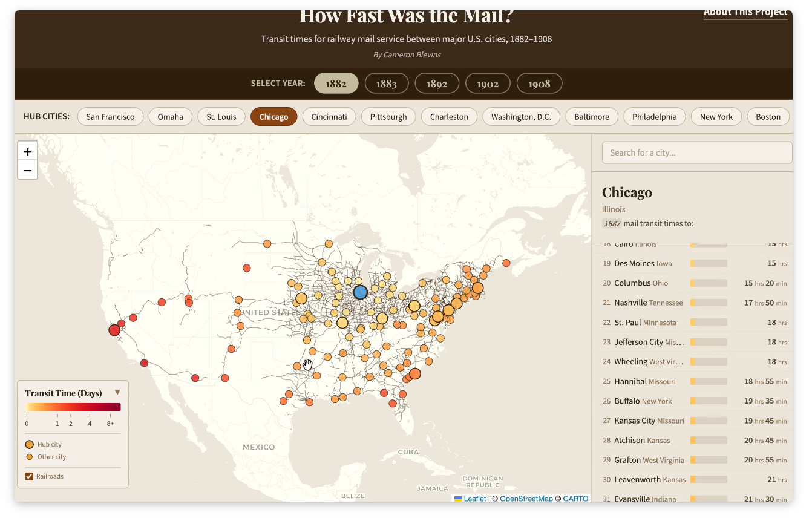Pick New York as hub city
This screenshot has height=518, width=812.
pos(716,117)
